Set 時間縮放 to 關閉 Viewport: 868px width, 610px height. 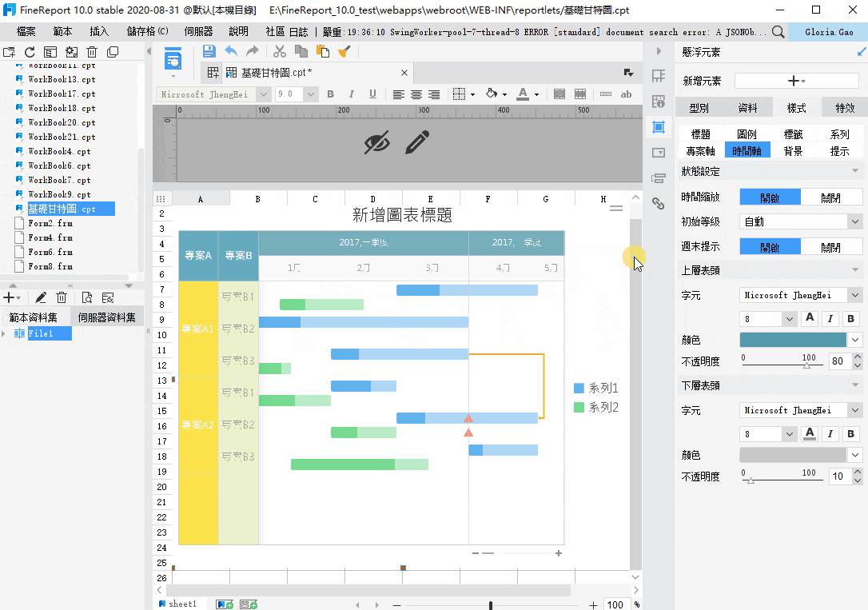pos(831,197)
